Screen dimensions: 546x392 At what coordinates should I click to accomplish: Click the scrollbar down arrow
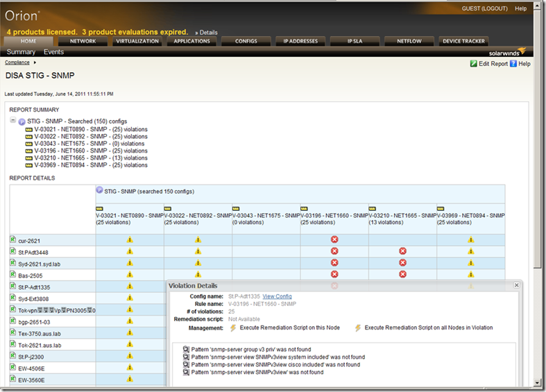537,382
